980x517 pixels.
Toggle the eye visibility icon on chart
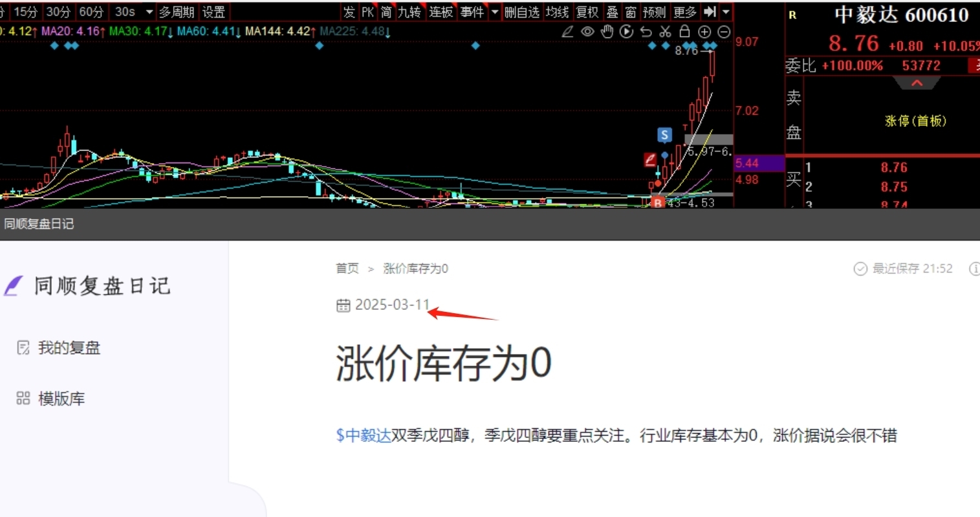click(587, 32)
